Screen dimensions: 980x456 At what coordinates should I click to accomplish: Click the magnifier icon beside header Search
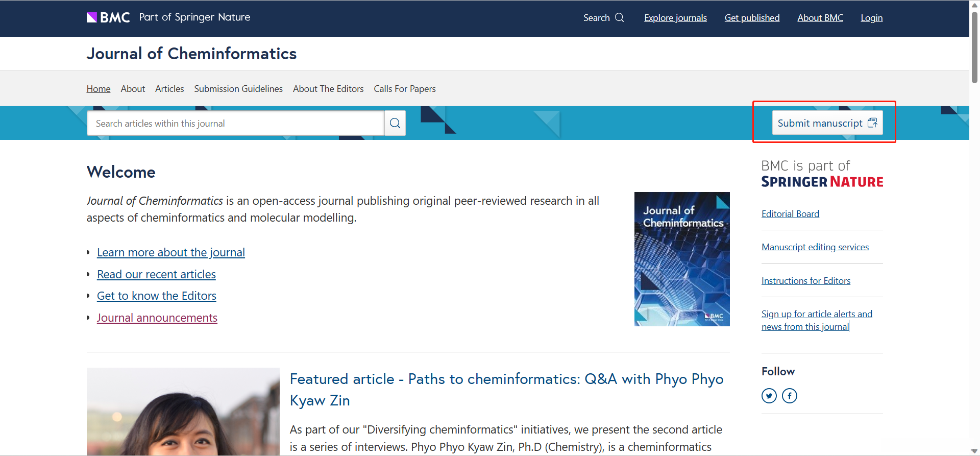click(x=620, y=17)
